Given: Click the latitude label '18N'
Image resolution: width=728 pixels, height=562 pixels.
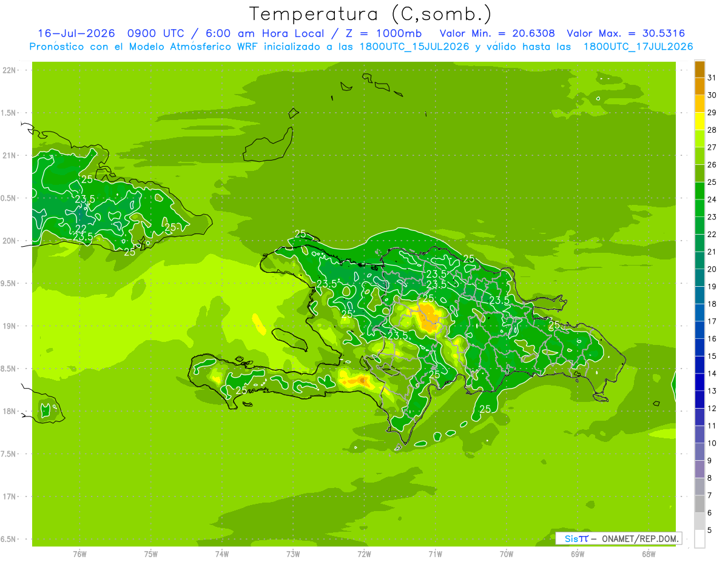Looking at the screenshot, I should (x=10, y=412).
